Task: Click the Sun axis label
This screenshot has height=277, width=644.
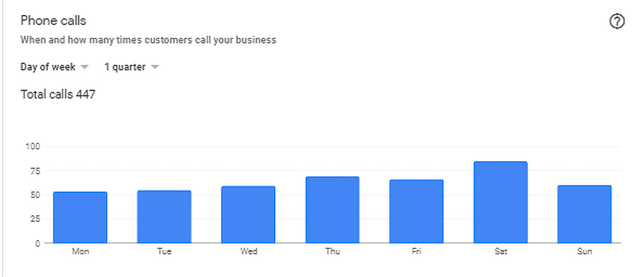Action: [584, 251]
